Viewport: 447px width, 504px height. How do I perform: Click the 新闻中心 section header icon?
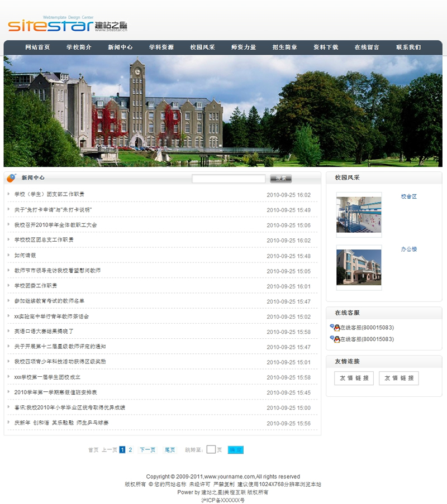(11, 178)
